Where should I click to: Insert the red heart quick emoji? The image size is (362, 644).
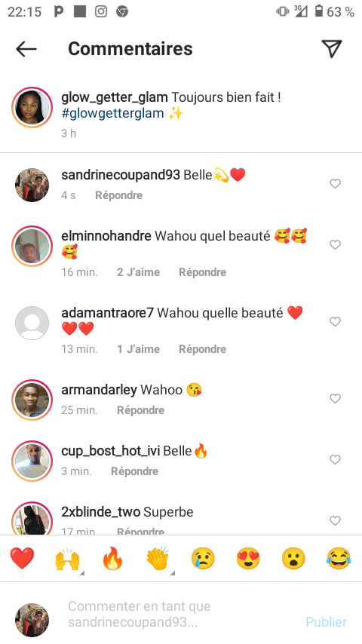tap(22, 558)
